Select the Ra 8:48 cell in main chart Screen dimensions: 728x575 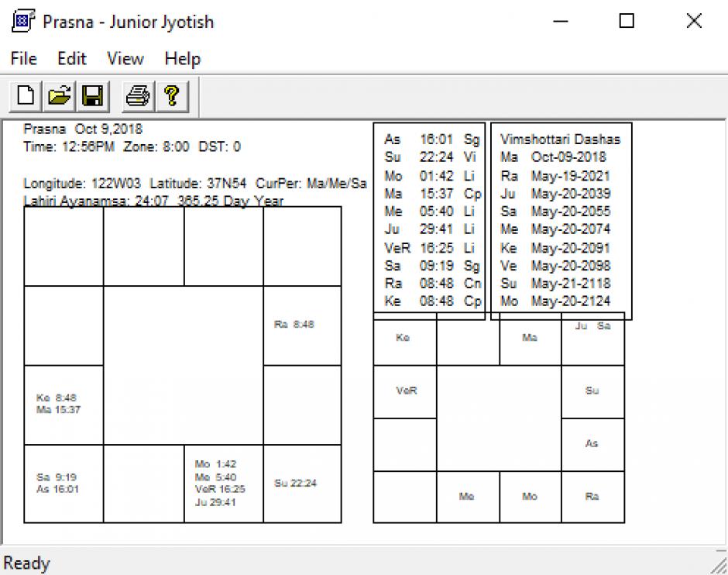point(302,325)
